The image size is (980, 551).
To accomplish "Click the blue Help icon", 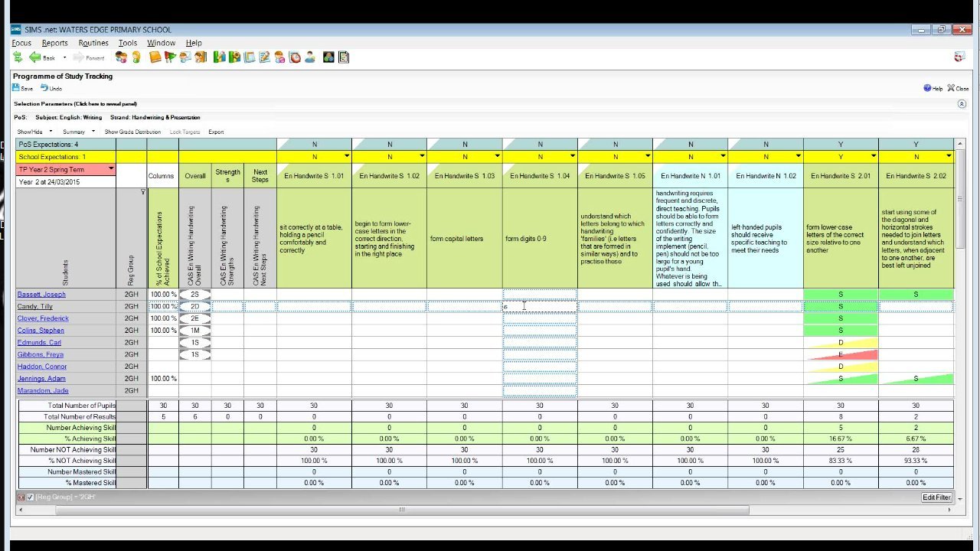I will tap(927, 88).
